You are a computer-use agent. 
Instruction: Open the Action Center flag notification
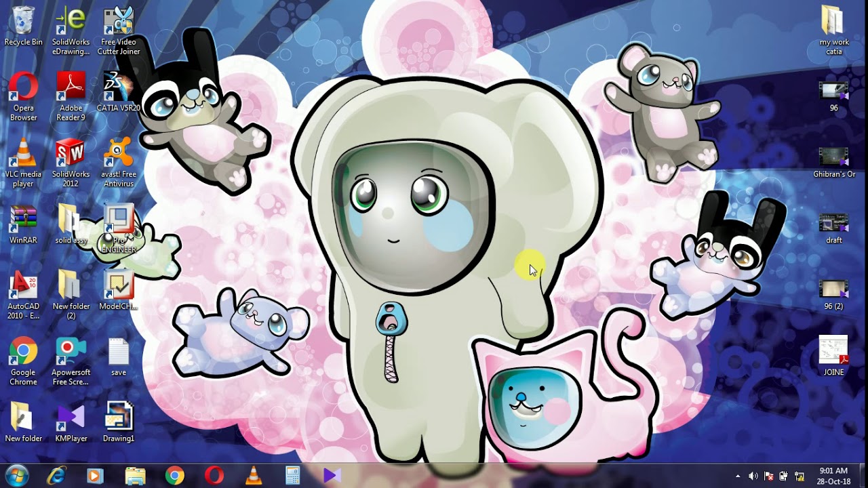point(769,476)
